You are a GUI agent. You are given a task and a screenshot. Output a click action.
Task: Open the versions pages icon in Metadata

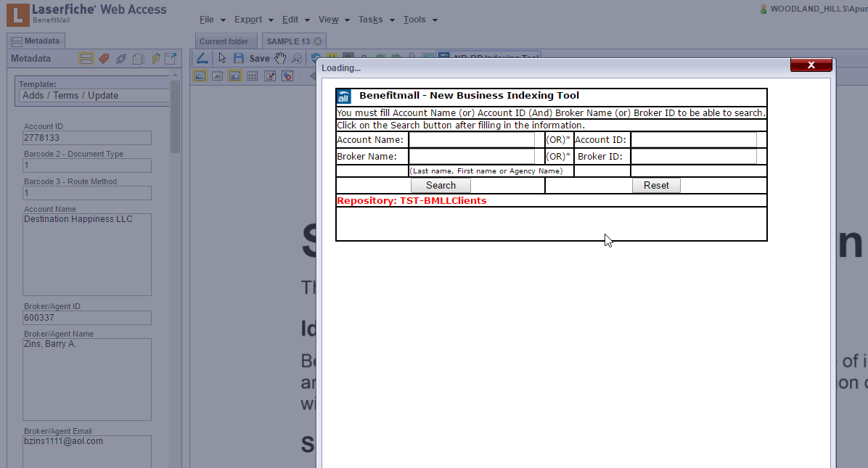139,59
